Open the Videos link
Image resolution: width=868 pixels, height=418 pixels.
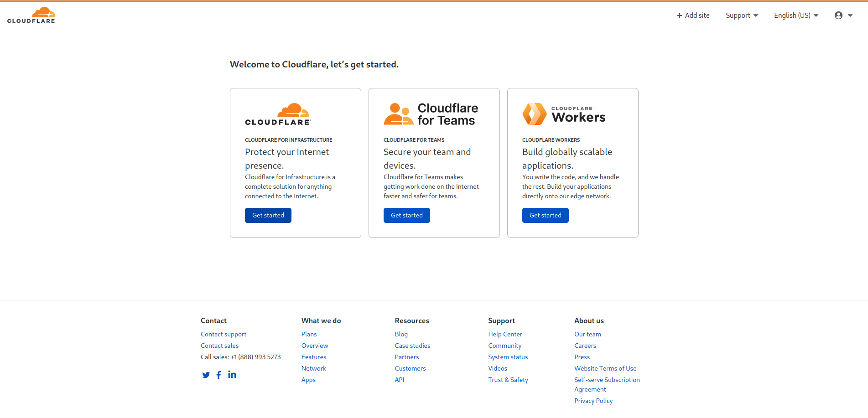(x=498, y=368)
